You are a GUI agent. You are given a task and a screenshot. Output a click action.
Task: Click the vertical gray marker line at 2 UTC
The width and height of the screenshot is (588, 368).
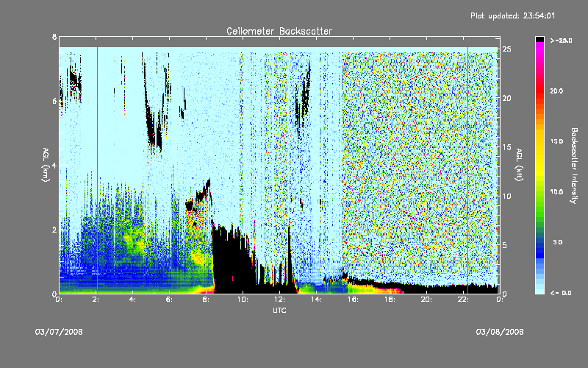tap(98, 170)
